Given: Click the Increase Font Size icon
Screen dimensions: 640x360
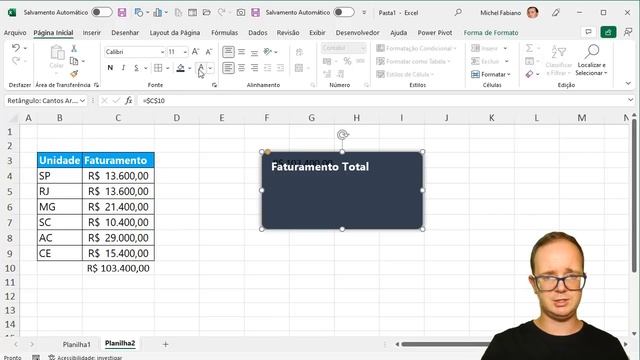Looking at the screenshot, I should (195, 51).
